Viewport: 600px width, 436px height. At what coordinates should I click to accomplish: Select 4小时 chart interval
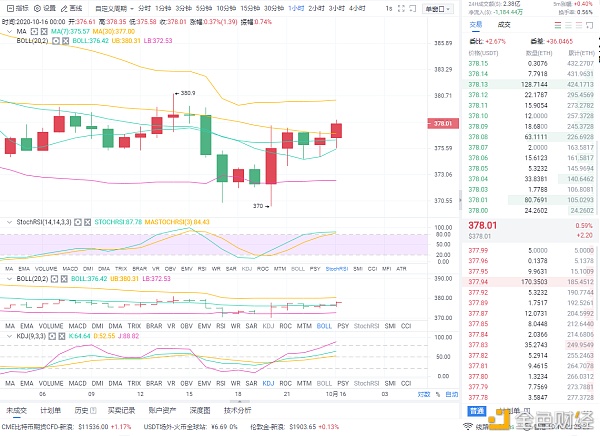coord(357,8)
